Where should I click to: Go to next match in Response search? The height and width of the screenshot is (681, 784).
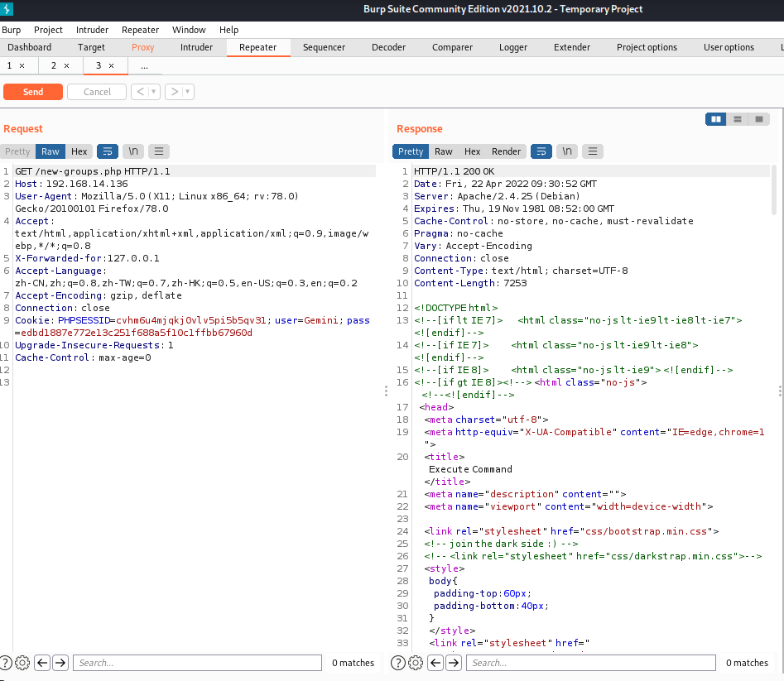coord(454,663)
